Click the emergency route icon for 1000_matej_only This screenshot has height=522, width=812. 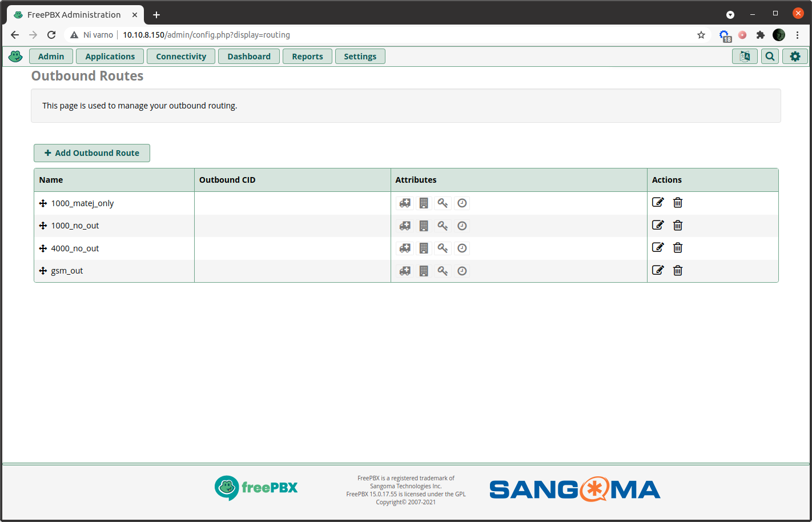(x=404, y=203)
